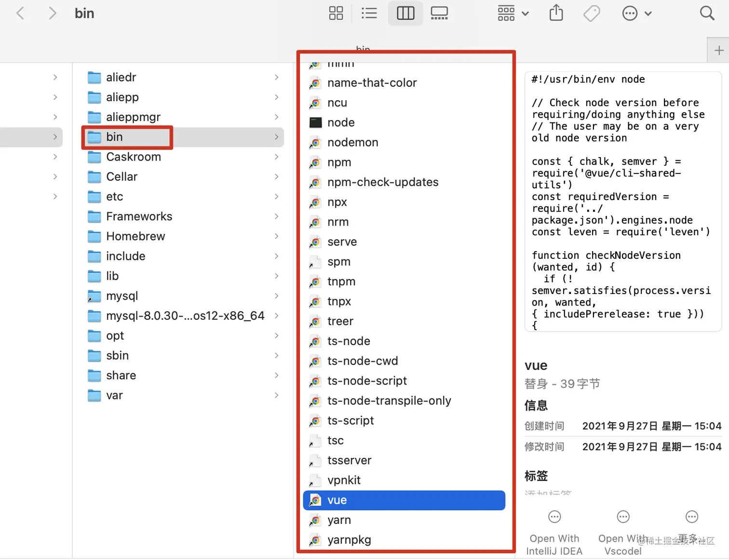This screenshot has height=560, width=729.
Task: Click the tsc alias icon
Action: point(315,440)
